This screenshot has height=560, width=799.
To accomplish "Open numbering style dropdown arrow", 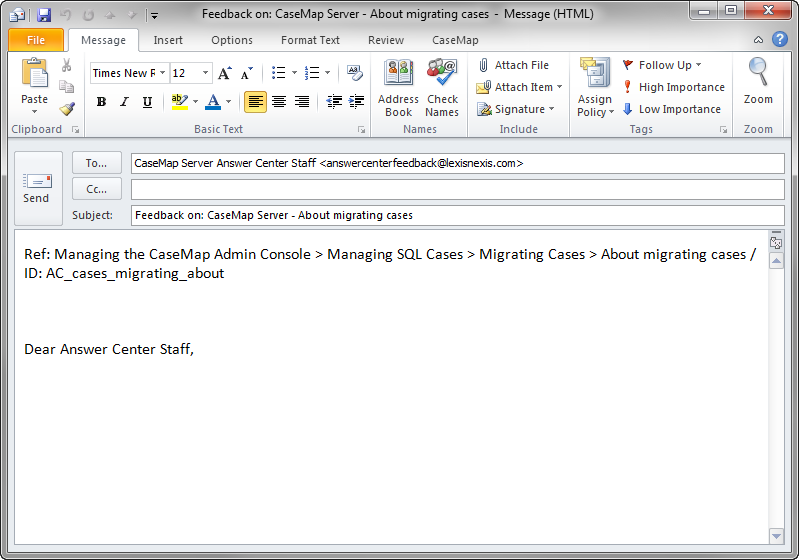I will [327, 73].
